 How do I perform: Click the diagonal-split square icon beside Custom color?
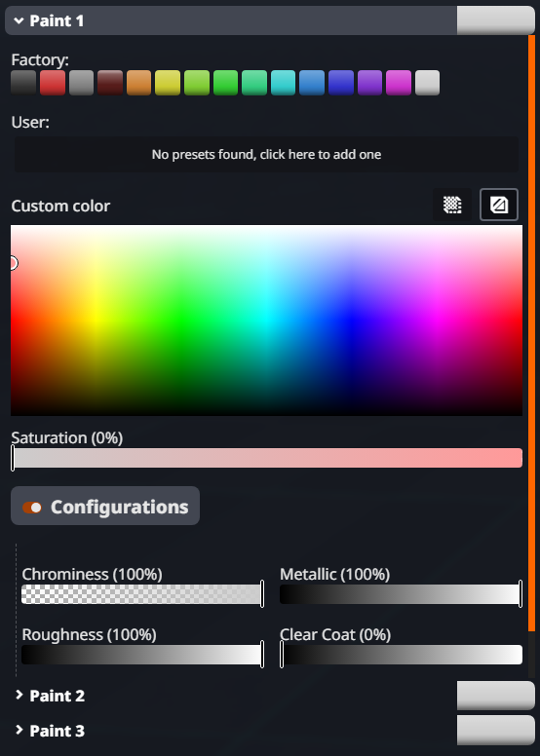[499, 205]
